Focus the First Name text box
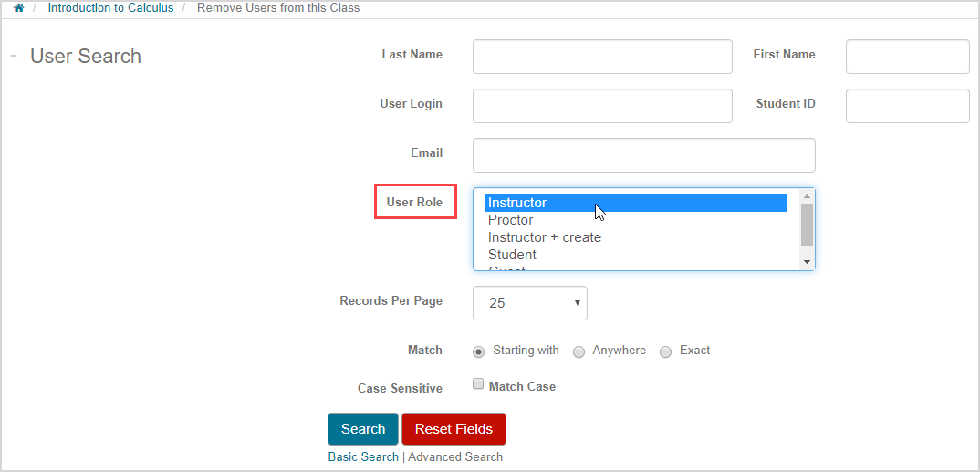Image resolution: width=980 pixels, height=472 pixels. (x=907, y=57)
